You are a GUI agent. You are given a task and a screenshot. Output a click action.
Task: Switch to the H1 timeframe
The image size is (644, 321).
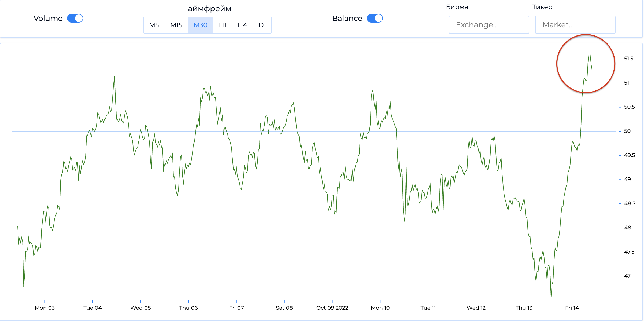(223, 25)
